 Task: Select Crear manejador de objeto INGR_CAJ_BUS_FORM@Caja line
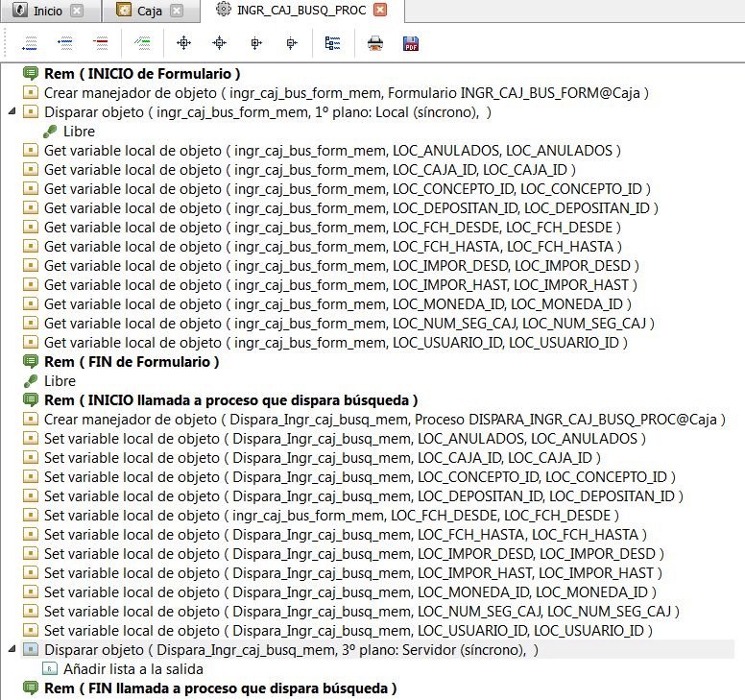pyautogui.click(x=347, y=93)
